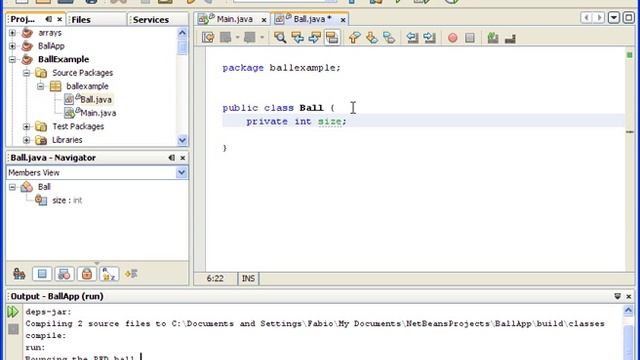The image size is (640, 360).
Task: Toggle Show Inherited Members in Navigator
Action: tap(19, 273)
